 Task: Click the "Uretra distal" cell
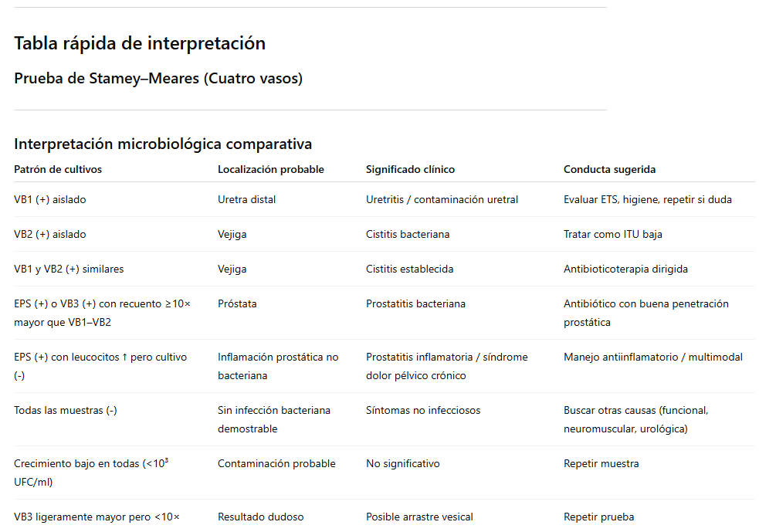point(246,199)
